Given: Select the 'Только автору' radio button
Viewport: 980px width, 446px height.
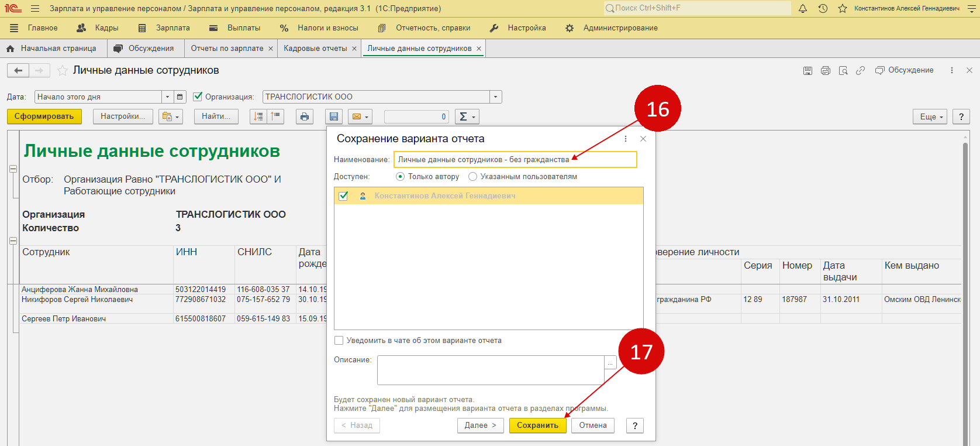Looking at the screenshot, I should point(400,177).
